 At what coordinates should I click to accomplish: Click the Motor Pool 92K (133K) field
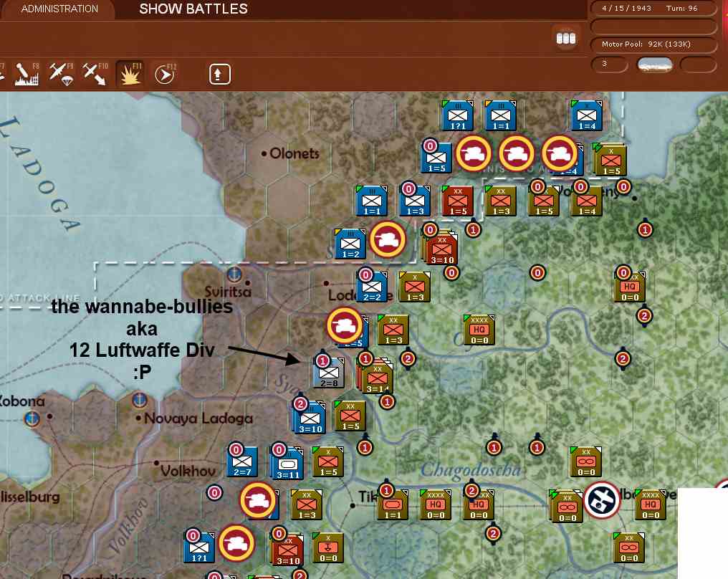[x=652, y=44]
